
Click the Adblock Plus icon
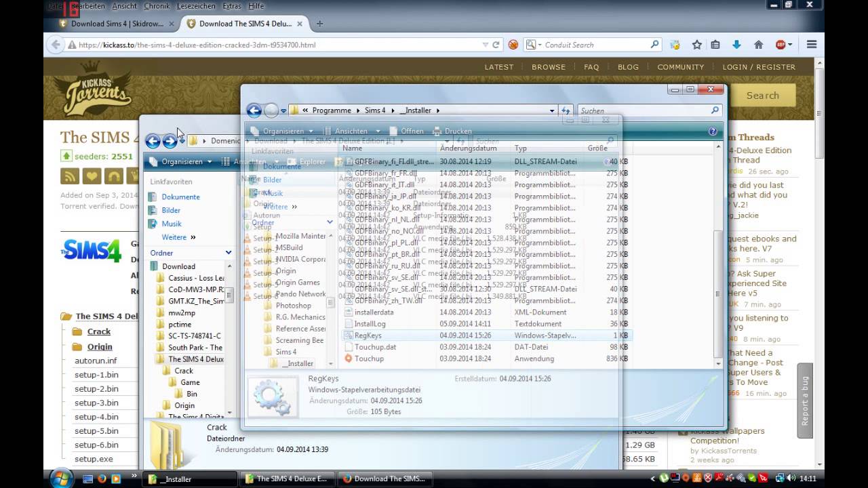coord(781,45)
